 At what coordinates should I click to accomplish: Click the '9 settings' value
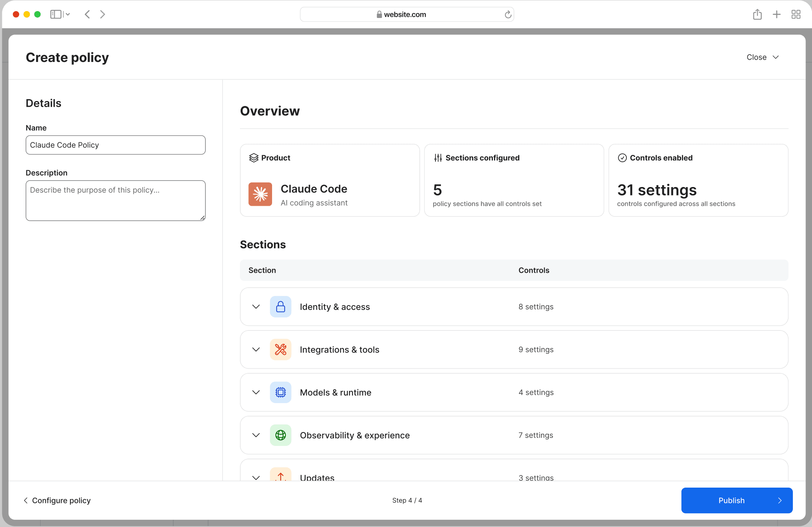click(536, 350)
